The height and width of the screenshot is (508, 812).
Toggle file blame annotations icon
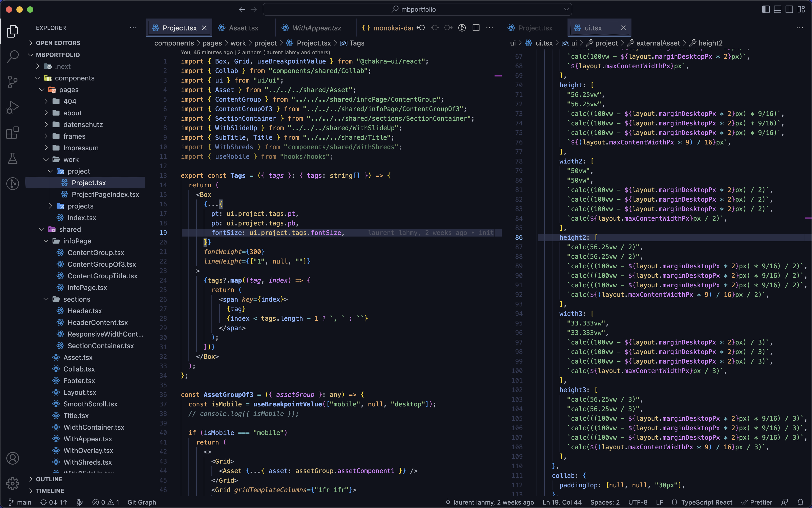click(462, 28)
